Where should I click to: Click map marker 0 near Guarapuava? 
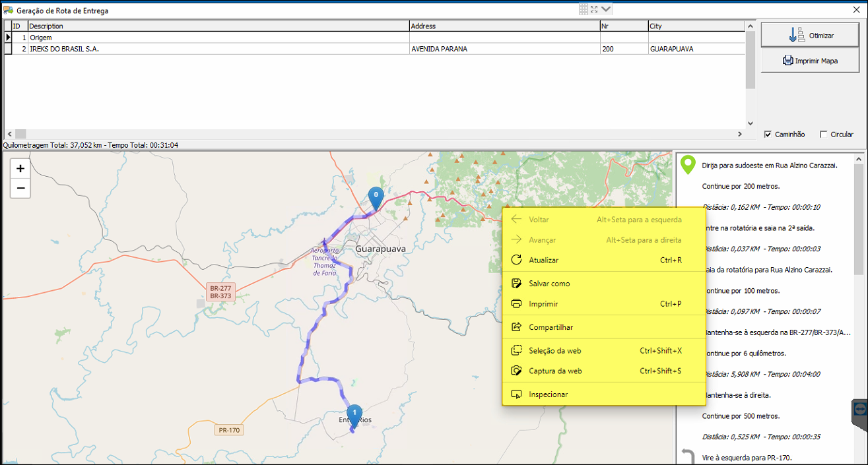[376, 198]
